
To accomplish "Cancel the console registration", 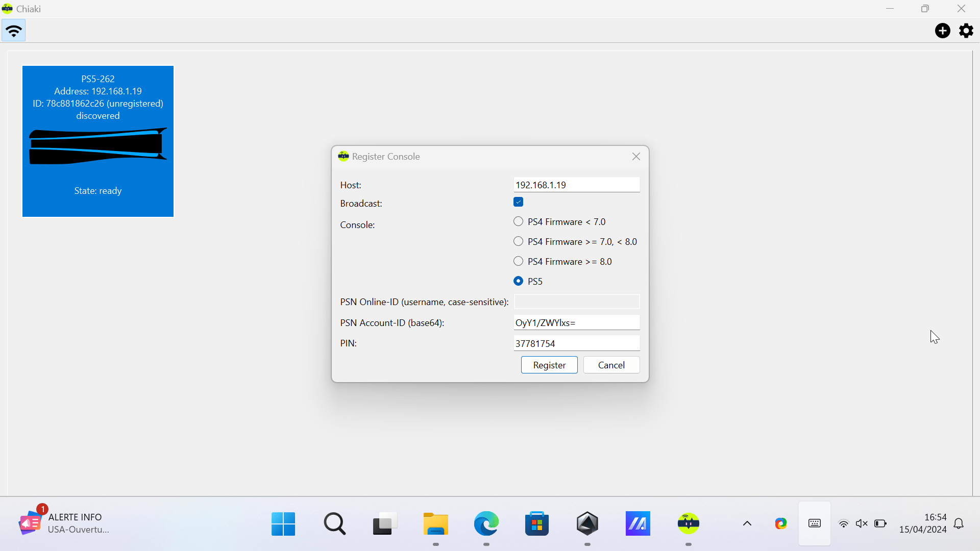I will pos(611,365).
